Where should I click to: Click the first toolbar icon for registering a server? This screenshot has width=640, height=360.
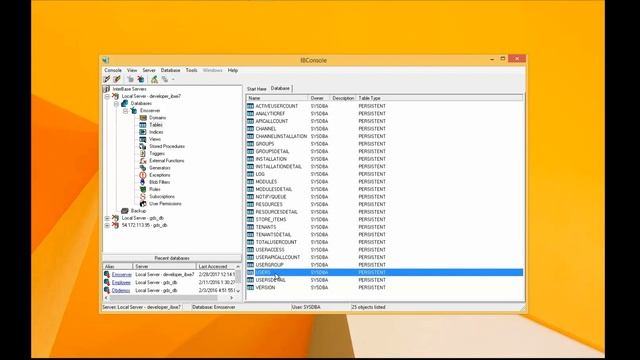107,79
